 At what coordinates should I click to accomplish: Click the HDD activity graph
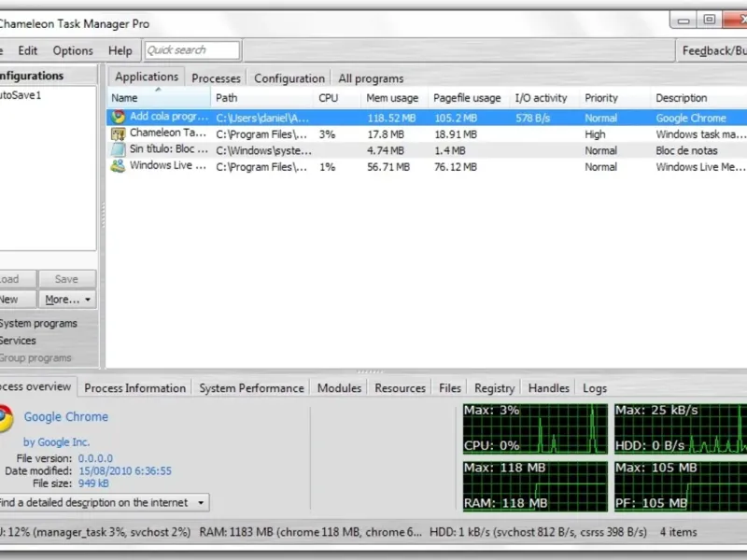point(681,428)
